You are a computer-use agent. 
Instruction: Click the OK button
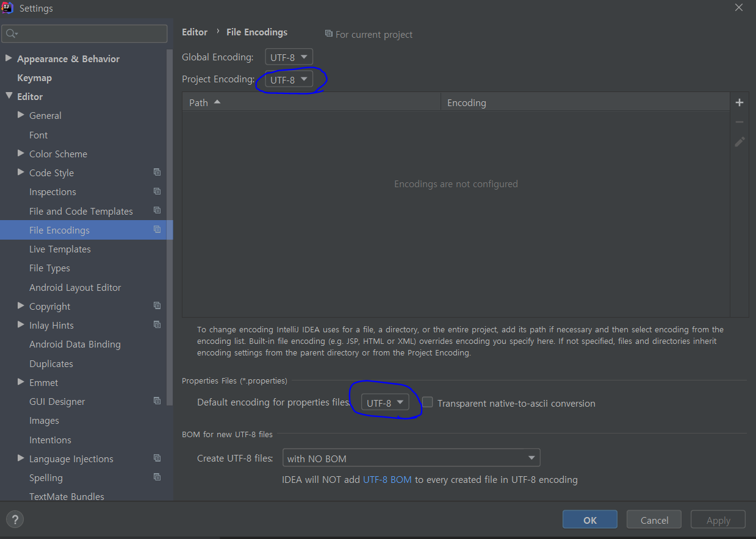[x=590, y=520]
